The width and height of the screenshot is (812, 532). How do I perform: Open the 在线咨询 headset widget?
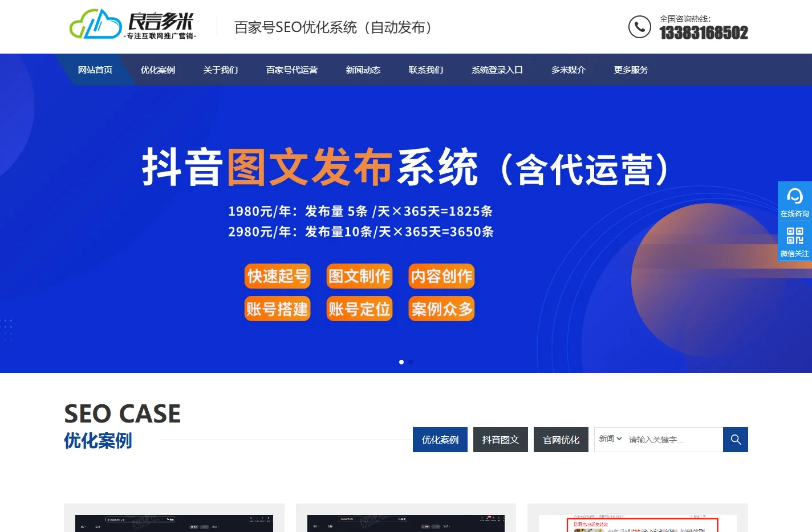(795, 201)
